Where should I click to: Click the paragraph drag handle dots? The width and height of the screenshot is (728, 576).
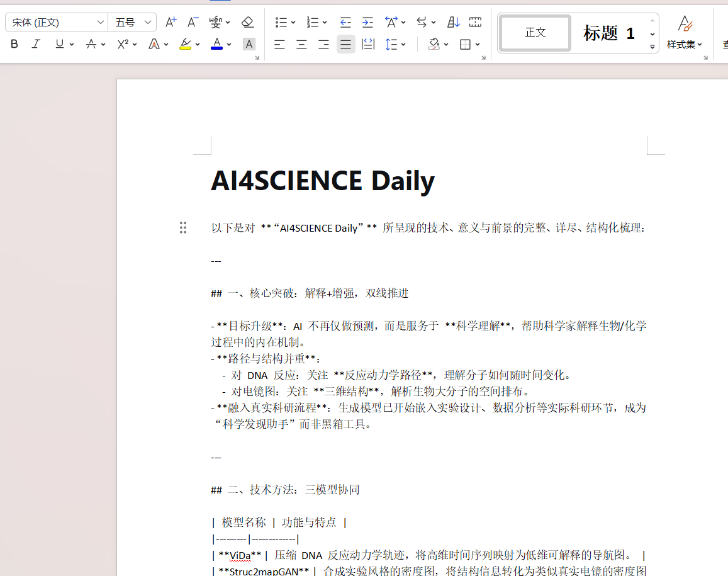pos(183,228)
